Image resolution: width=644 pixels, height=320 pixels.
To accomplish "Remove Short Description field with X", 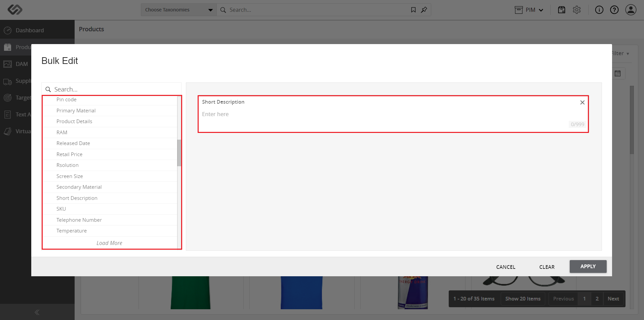I will click(x=582, y=102).
